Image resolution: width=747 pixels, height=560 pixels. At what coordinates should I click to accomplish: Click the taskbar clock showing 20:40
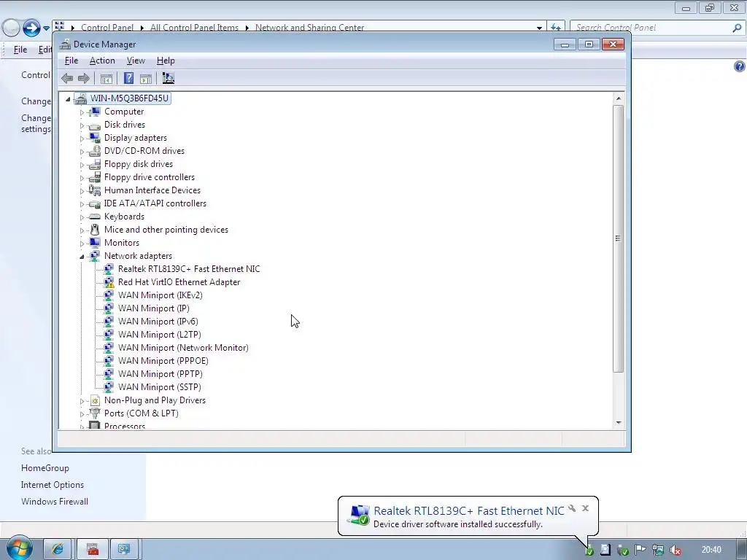pos(711,550)
